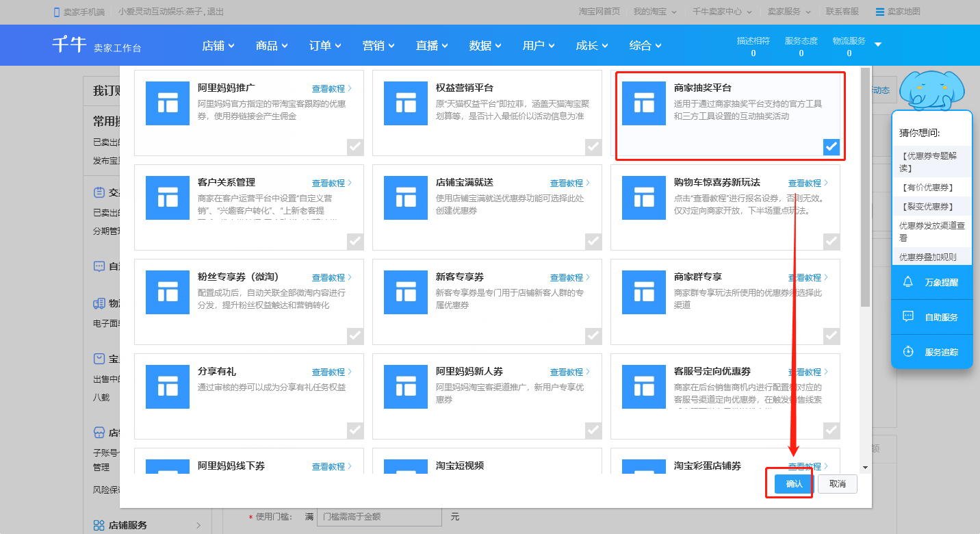980x534 pixels.
Task: Click the 退出 logout link
Action: 216,12
